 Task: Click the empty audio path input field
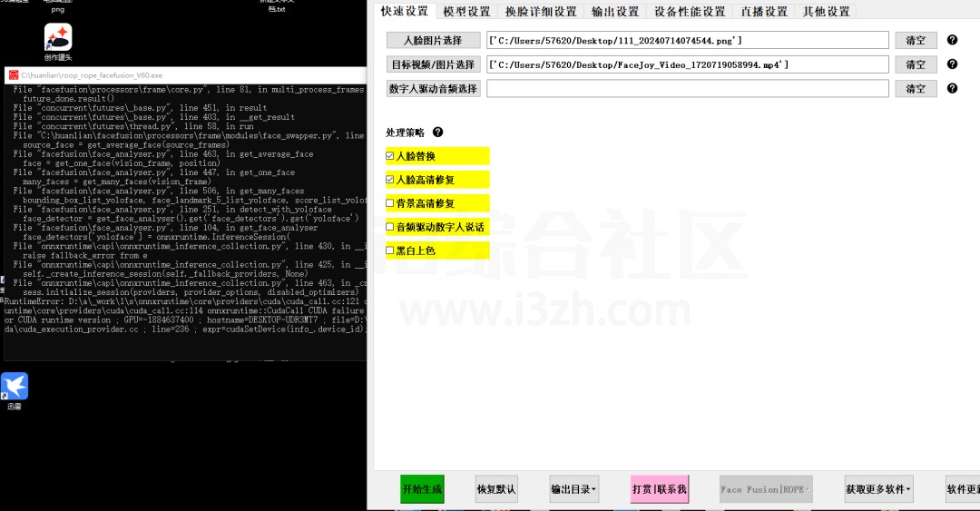pyautogui.click(x=688, y=89)
